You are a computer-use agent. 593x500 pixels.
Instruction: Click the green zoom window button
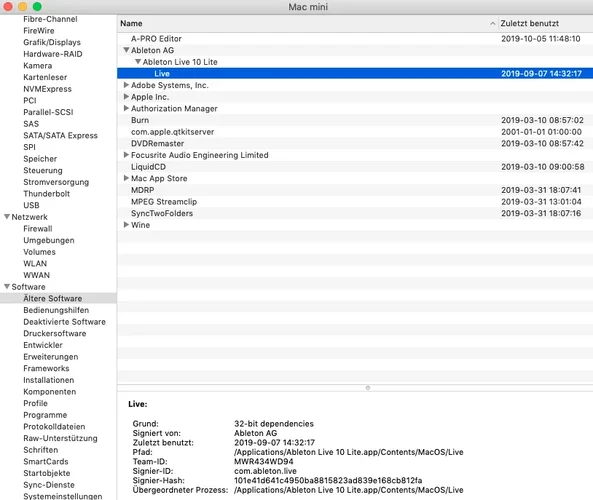tap(37, 6)
